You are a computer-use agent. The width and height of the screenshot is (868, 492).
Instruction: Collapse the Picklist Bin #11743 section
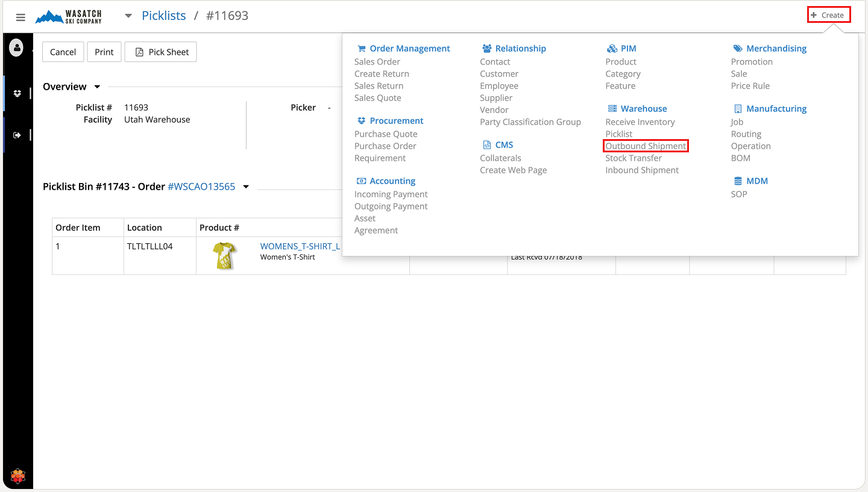pyautogui.click(x=246, y=187)
